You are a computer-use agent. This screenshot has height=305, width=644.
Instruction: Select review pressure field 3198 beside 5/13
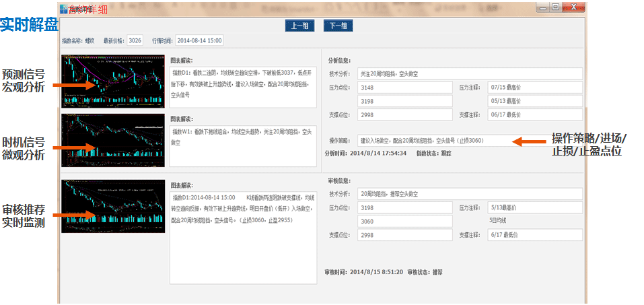point(405,207)
